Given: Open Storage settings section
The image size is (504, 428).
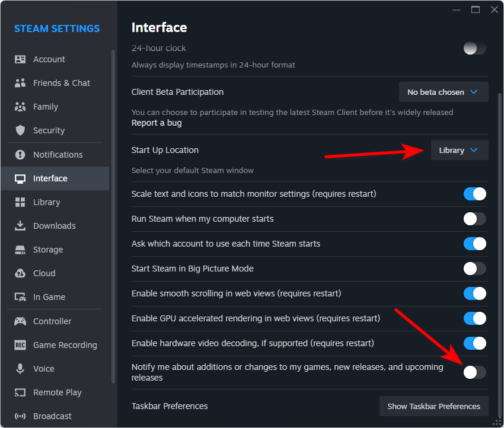Looking at the screenshot, I should [55, 250].
